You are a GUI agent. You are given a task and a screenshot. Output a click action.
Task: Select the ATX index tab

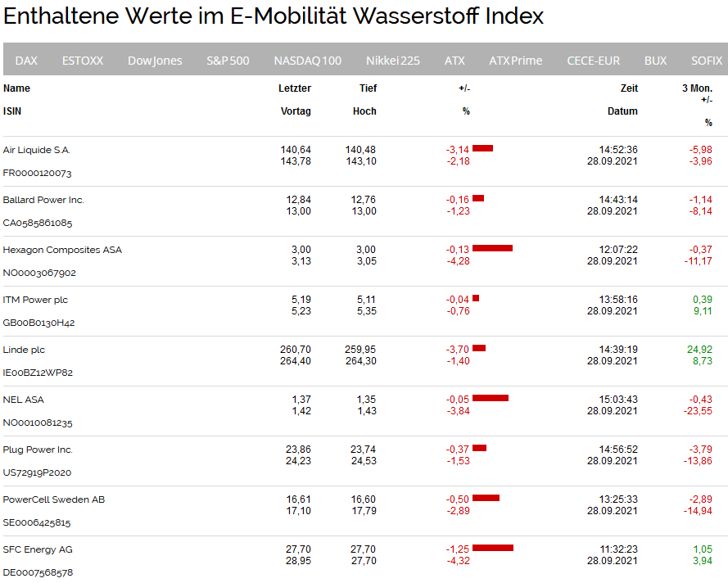pyautogui.click(x=454, y=59)
